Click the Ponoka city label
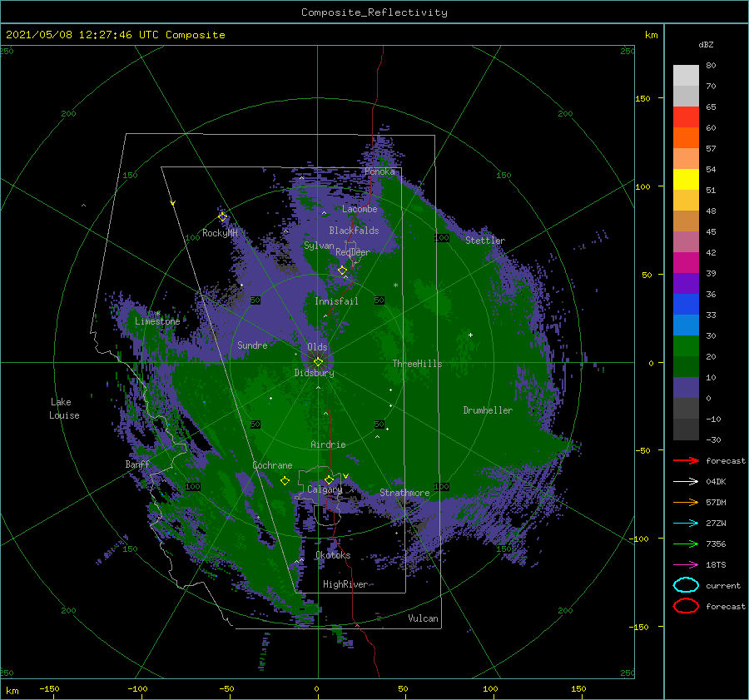Image resolution: width=749 pixels, height=700 pixels. (379, 171)
